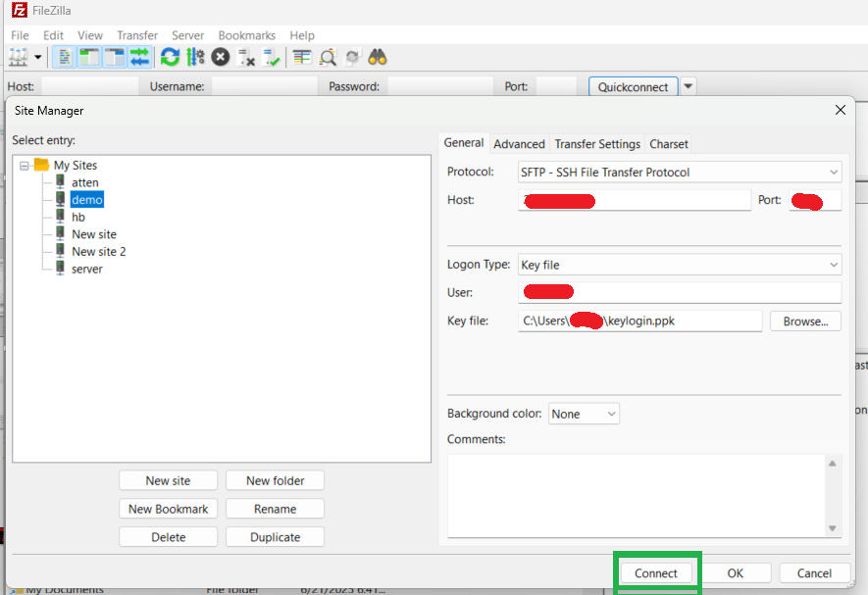Open the Logon Type dropdown
This screenshot has width=868, height=595.
[680, 265]
